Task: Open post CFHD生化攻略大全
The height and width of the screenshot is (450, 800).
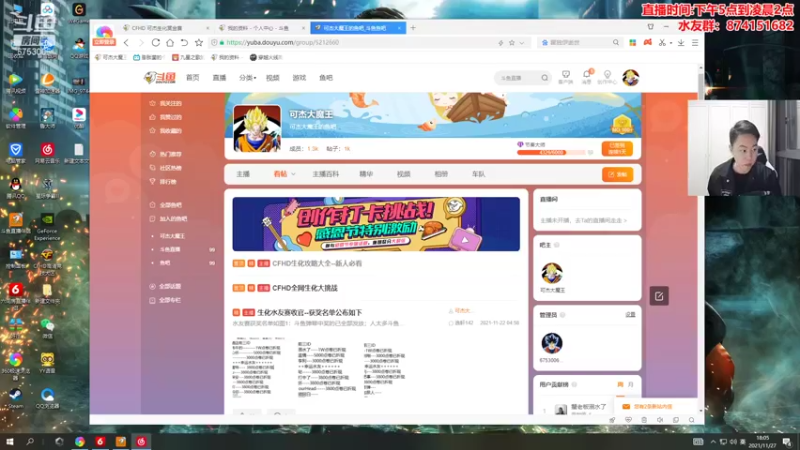Action: 317,263
